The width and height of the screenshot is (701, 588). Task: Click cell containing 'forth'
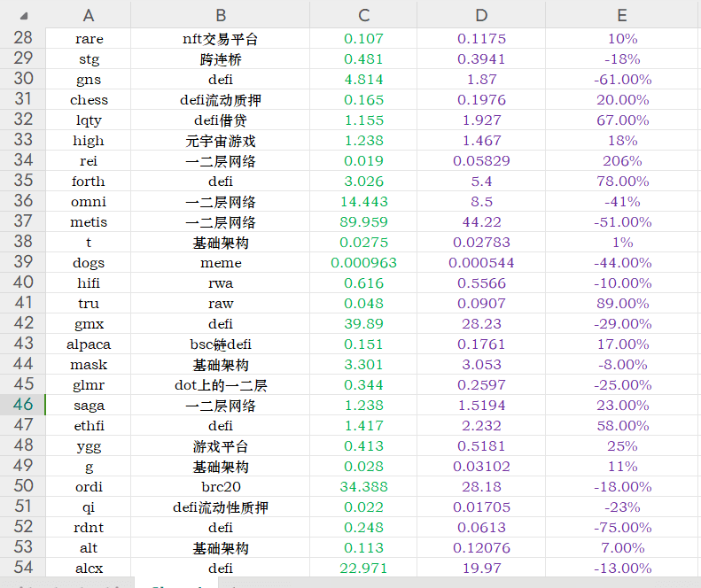pyautogui.click(x=88, y=181)
